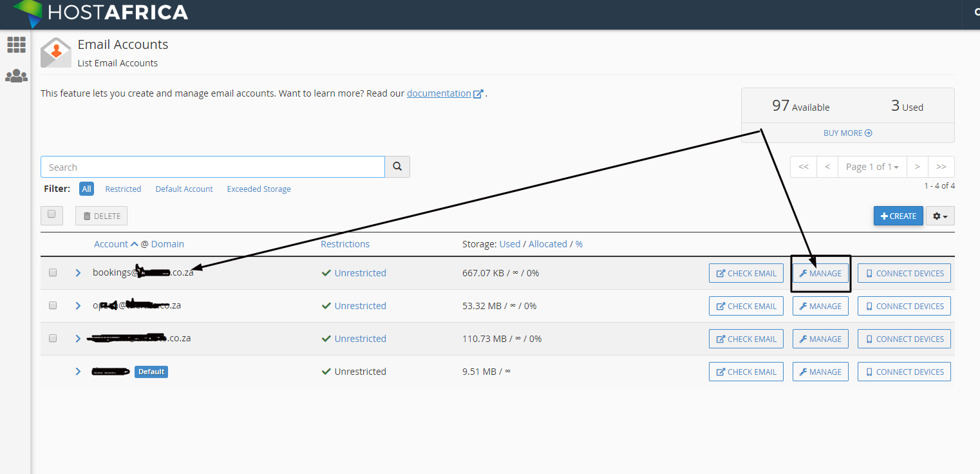980x474 pixels.
Task: Go to last page with >> button
Action: coord(941,167)
